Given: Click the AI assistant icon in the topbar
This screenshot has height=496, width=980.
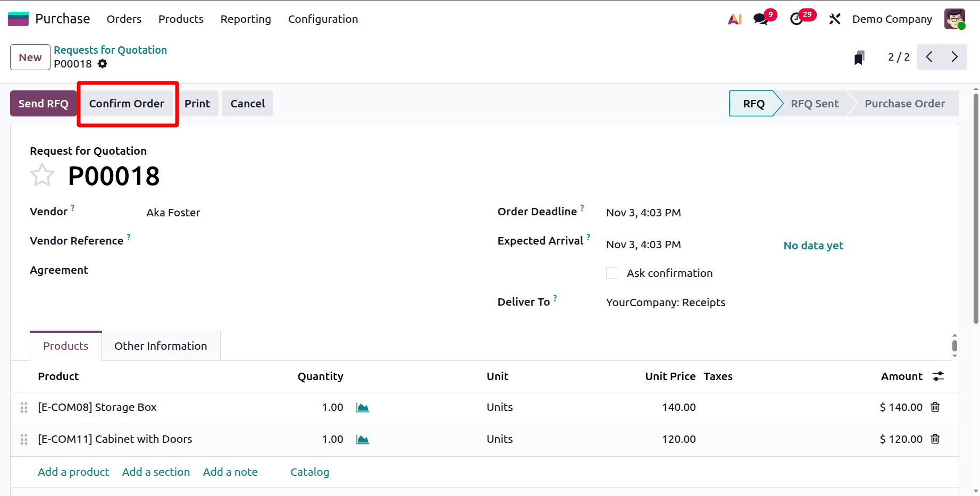Looking at the screenshot, I should pos(734,19).
